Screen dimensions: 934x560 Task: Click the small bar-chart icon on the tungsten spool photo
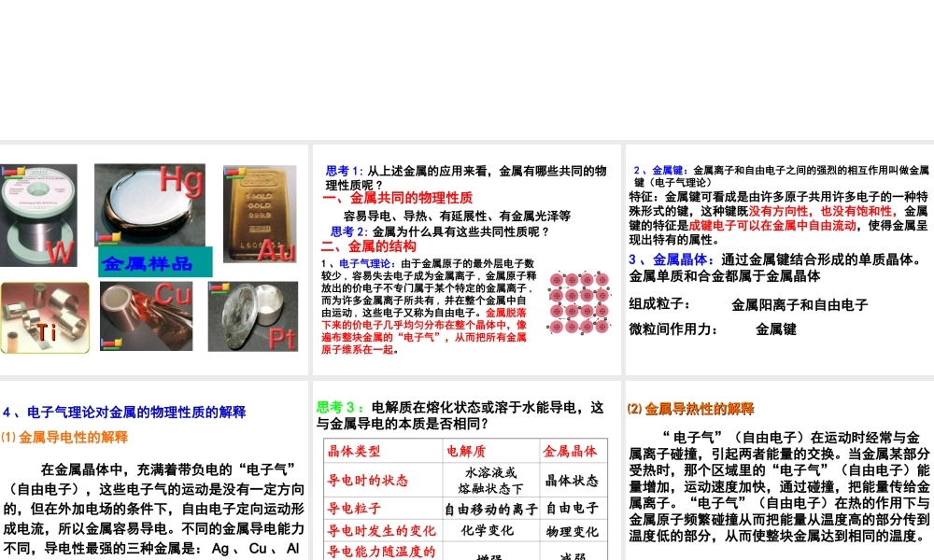click(x=12, y=172)
